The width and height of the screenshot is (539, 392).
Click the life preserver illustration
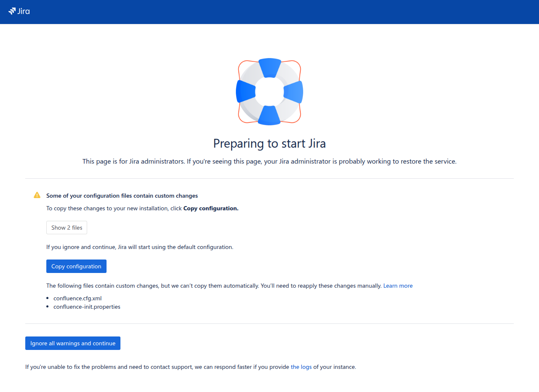coord(269,92)
